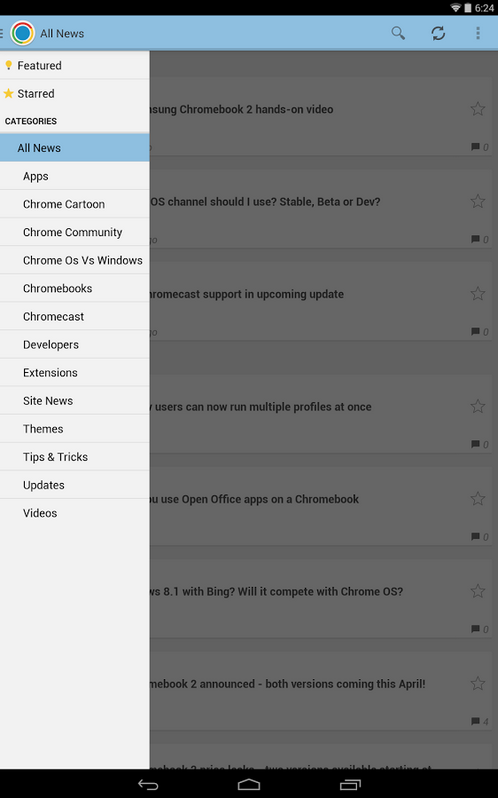Select the Tips & Tricks category
The width and height of the screenshot is (498, 798).
pyautogui.click(x=75, y=457)
